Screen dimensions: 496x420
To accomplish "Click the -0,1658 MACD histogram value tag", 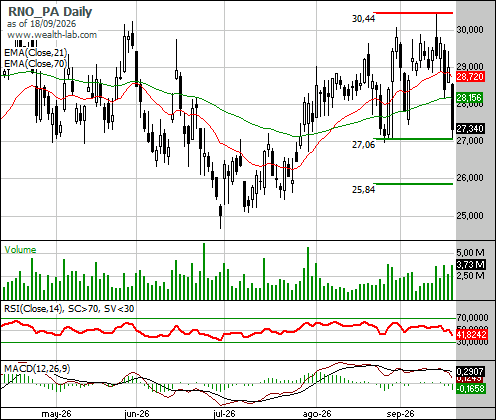I will tap(470, 388).
